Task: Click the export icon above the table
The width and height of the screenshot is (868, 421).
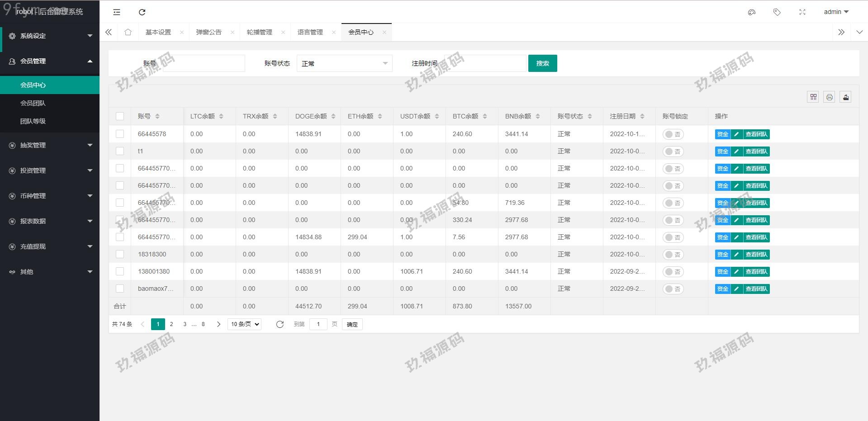Action: coord(845,97)
